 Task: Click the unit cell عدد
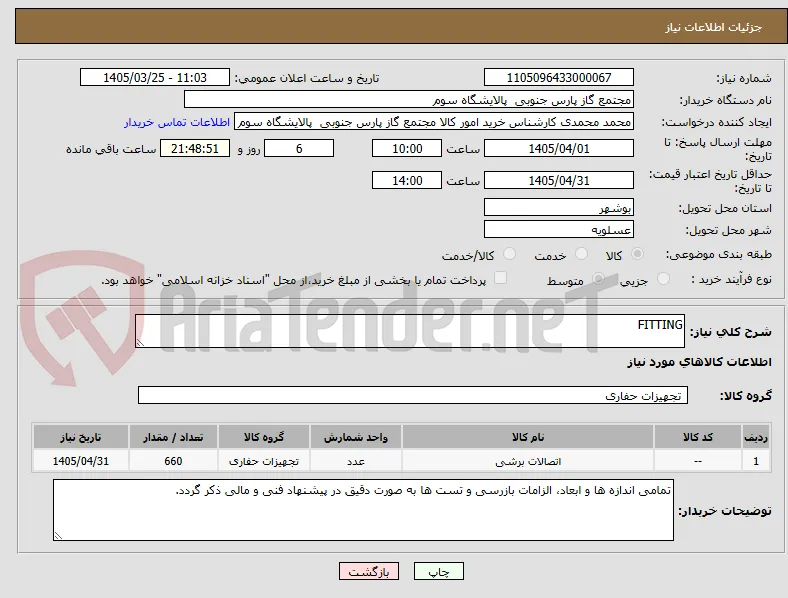tap(356, 461)
